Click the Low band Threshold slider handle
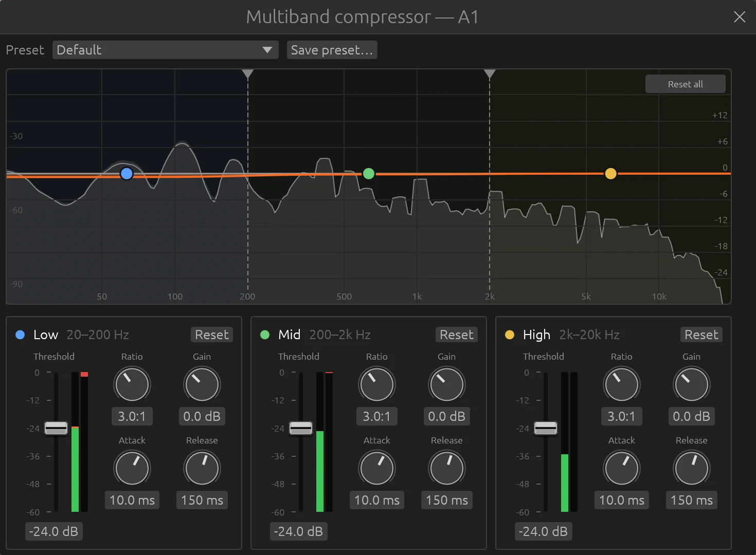The width and height of the screenshot is (756, 555). 56,428
